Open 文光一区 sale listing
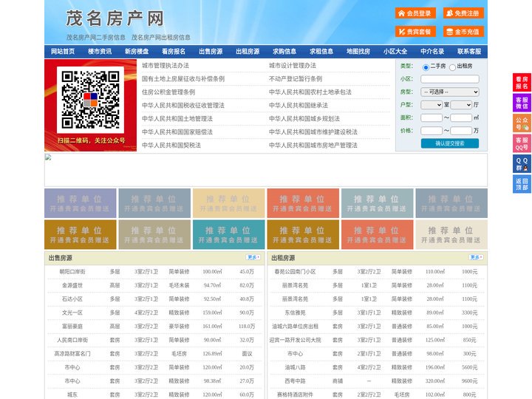Screen dimensions: 532x399 point(72,313)
